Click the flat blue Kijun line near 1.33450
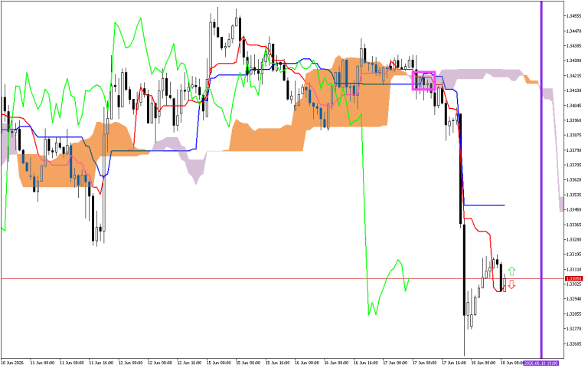 pos(485,205)
